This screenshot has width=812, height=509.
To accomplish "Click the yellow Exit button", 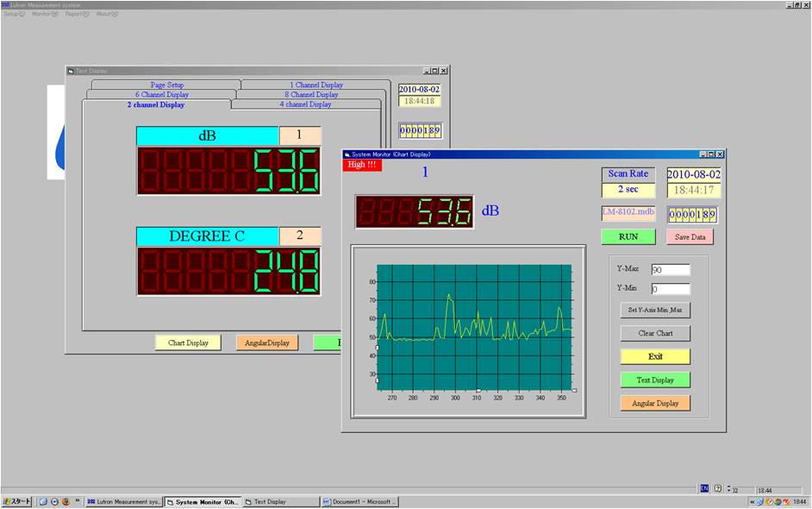I will 655,356.
